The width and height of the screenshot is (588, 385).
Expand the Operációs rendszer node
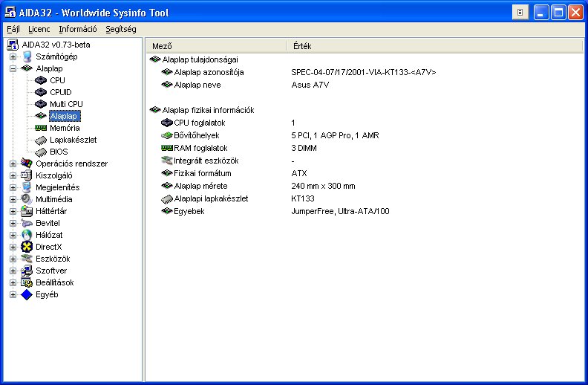tap(13, 164)
